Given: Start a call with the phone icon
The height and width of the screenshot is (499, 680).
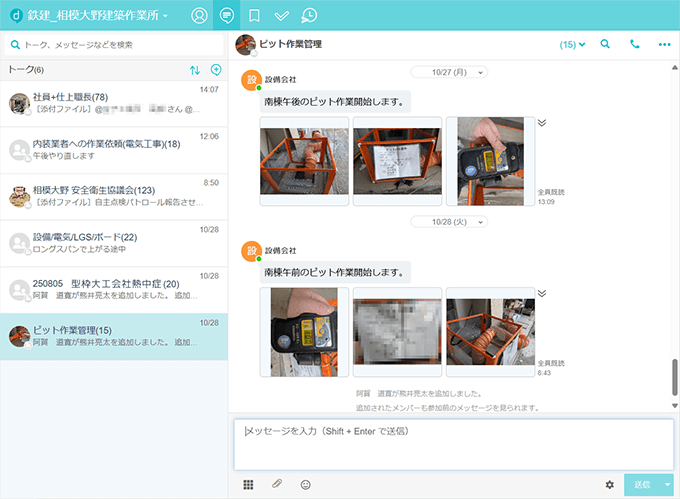Looking at the screenshot, I should pos(634,44).
